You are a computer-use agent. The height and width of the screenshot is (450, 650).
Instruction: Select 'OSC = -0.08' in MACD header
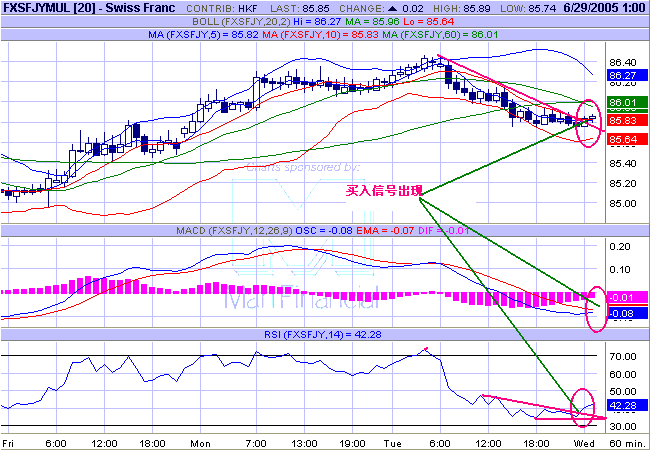(x=324, y=230)
